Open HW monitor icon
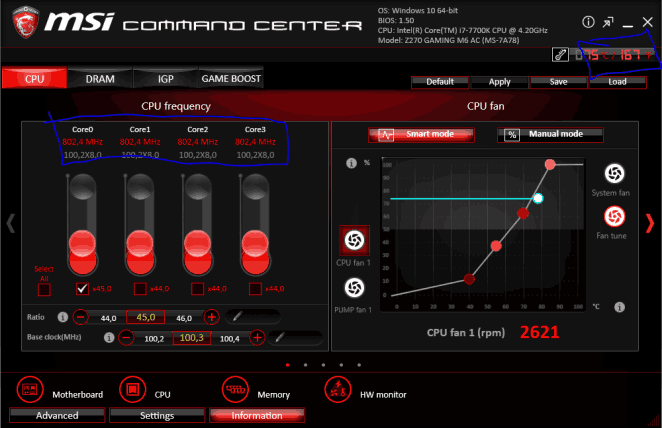Viewport: 662px width, 428px height. [x=337, y=387]
